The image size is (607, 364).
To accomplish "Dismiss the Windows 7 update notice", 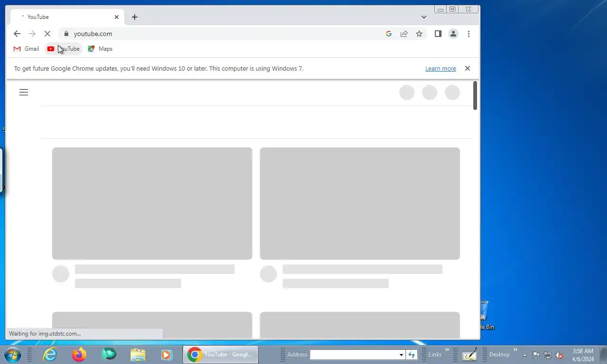I will coord(468,68).
